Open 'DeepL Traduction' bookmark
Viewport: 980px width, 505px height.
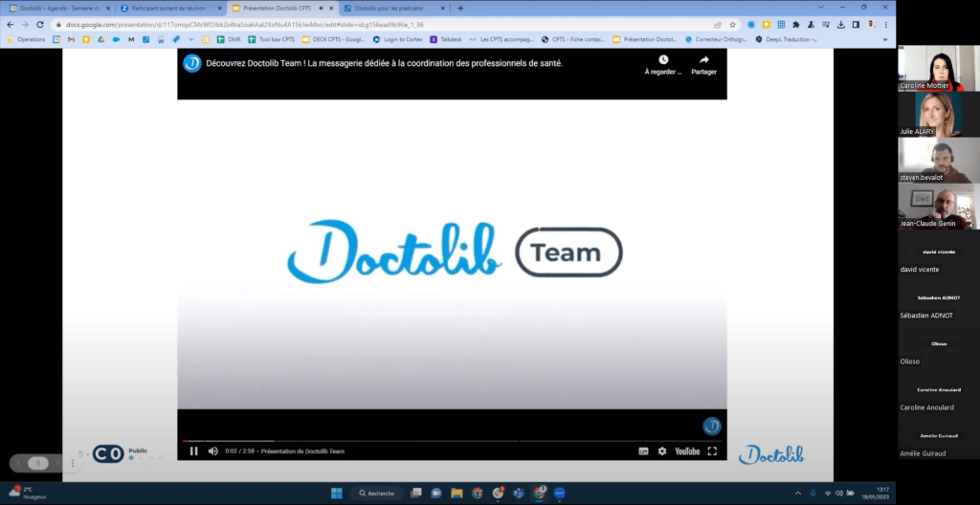click(x=787, y=39)
